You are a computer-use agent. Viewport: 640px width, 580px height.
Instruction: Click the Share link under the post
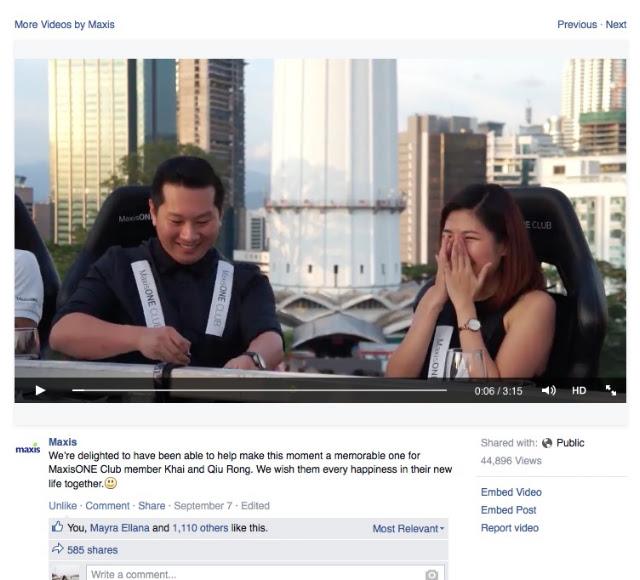(151, 506)
